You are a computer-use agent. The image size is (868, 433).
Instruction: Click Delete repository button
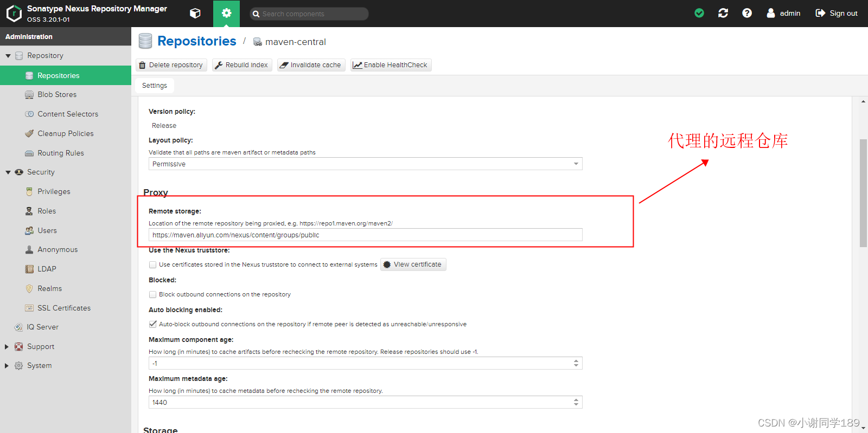171,65
